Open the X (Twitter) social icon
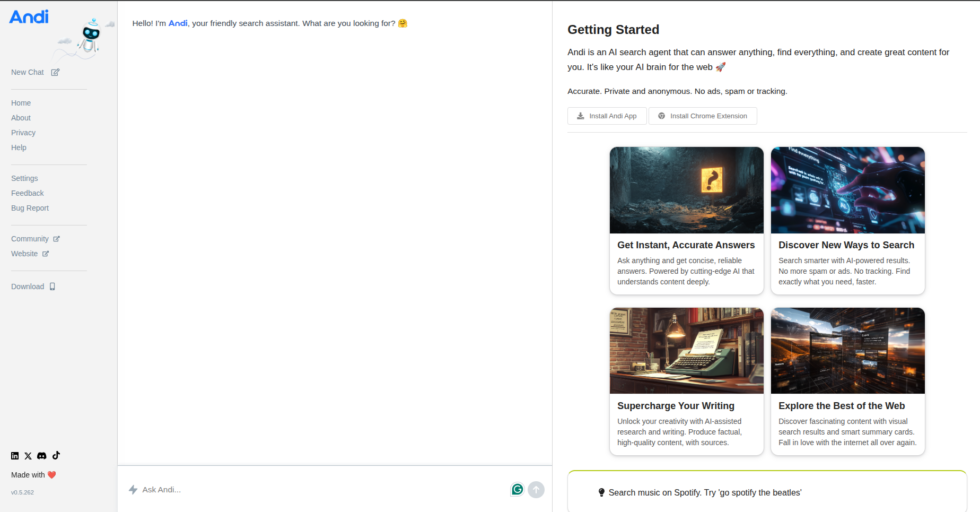 tap(28, 456)
